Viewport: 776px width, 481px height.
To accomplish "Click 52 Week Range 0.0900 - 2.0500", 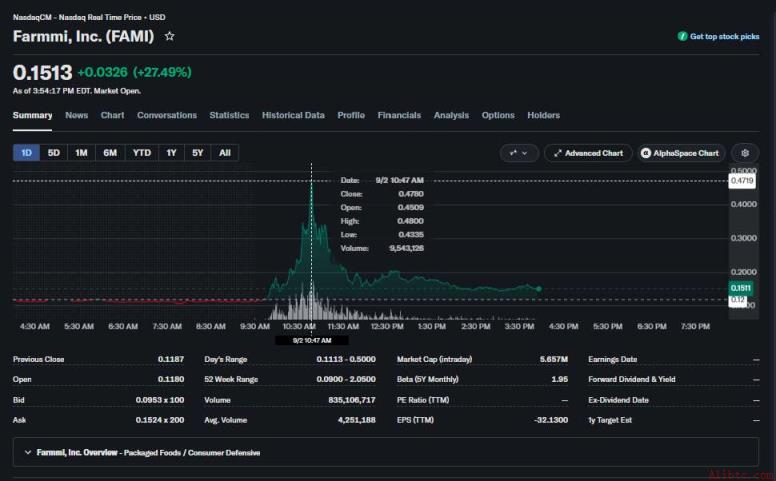I will [x=346, y=379].
